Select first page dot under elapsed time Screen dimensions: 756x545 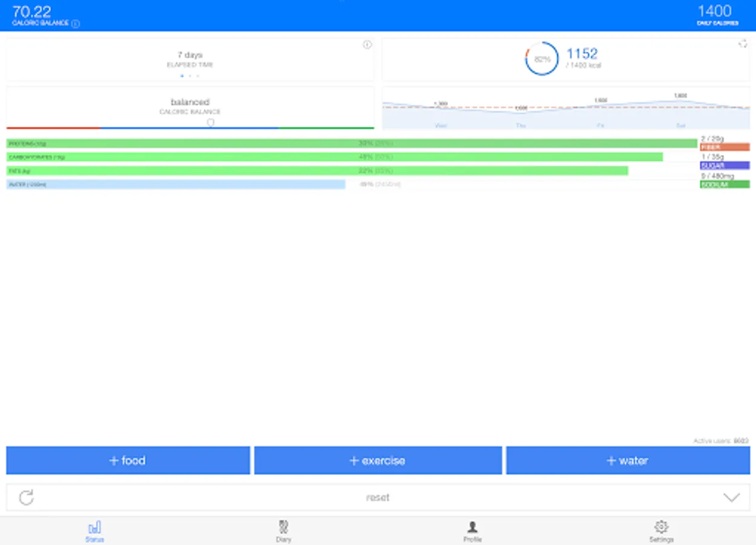pyautogui.click(x=182, y=76)
